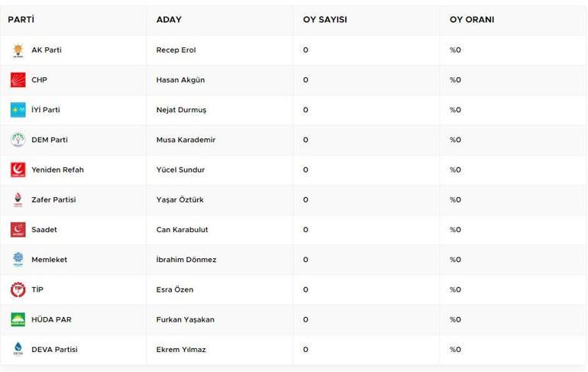The height and width of the screenshot is (372, 588).
Task: Click the OY ORANI column header
Action: coord(472,20)
